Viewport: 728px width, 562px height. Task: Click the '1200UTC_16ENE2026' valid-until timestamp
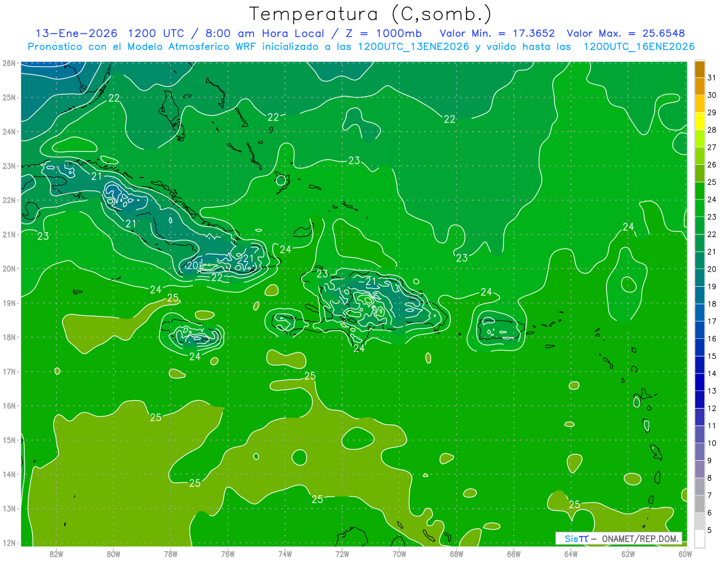(639, 47)
